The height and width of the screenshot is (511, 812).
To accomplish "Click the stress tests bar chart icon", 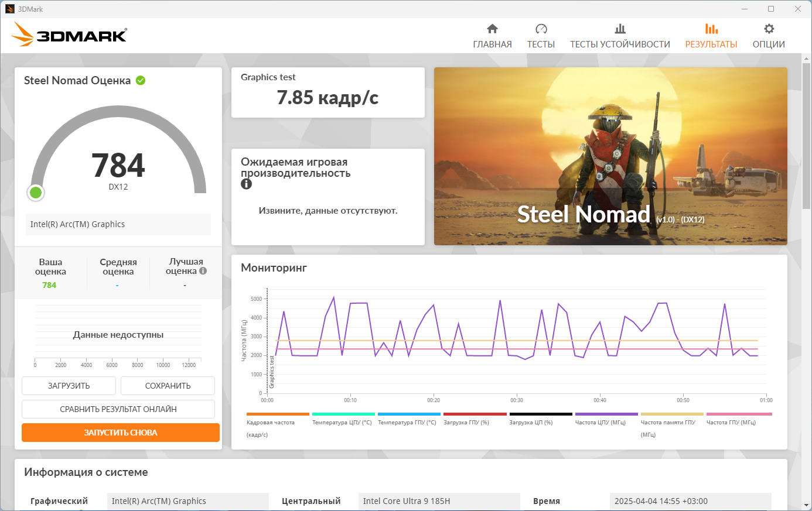I will [x=620, y=29].
